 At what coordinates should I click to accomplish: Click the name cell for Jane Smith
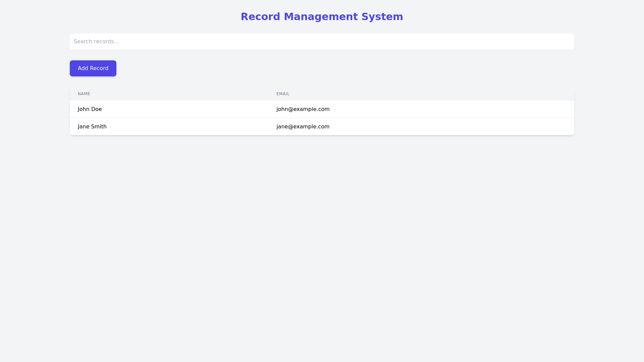(92, 126)
